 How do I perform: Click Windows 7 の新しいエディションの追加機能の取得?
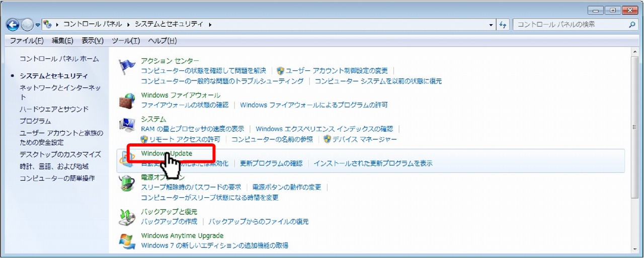(215, 245)
